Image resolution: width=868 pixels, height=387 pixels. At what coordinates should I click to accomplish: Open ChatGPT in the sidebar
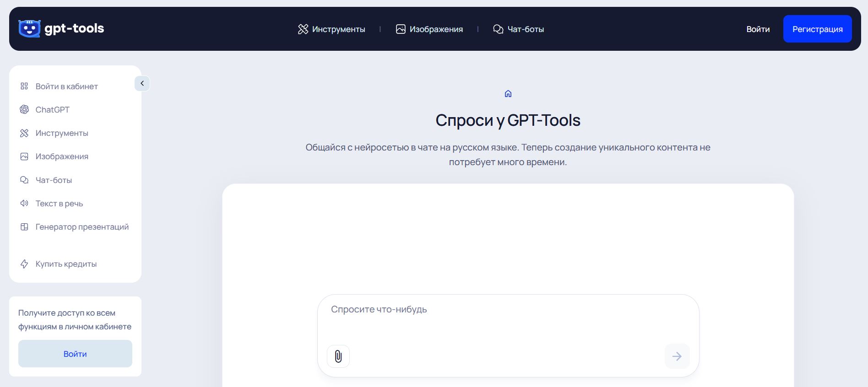click(53, 110)
